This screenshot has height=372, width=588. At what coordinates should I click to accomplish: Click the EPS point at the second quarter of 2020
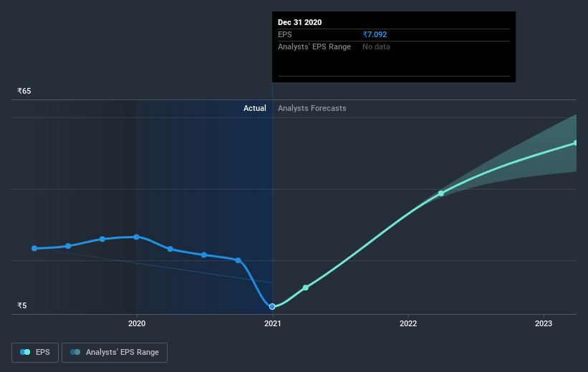pyautogui.click(x=170, y=249)
